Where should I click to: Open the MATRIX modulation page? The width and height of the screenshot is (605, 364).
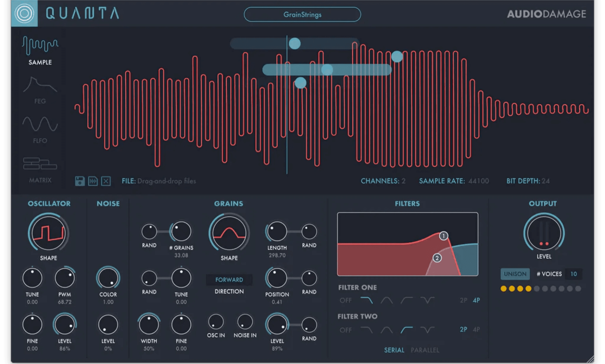click(40, 169)
